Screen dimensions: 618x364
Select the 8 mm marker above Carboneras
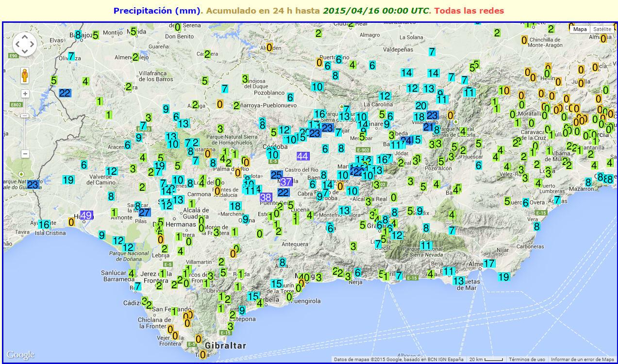536,226
